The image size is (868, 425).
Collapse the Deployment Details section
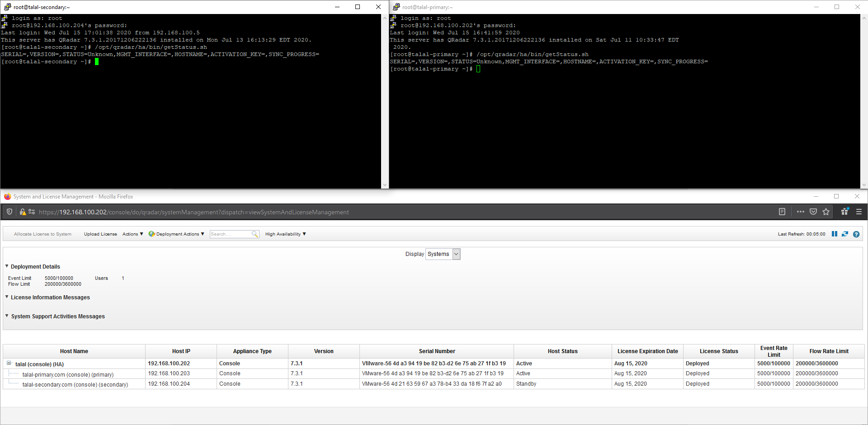click(7, 266)
